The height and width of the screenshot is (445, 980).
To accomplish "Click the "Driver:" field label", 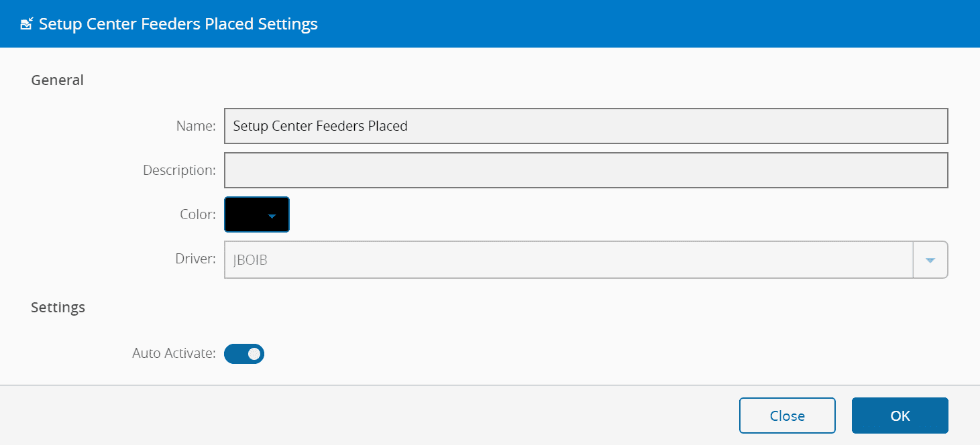I will [196, 259].
